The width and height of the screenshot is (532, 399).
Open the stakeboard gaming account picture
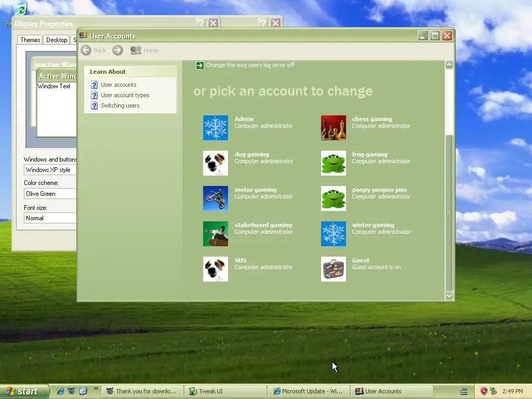pos(216,234)
